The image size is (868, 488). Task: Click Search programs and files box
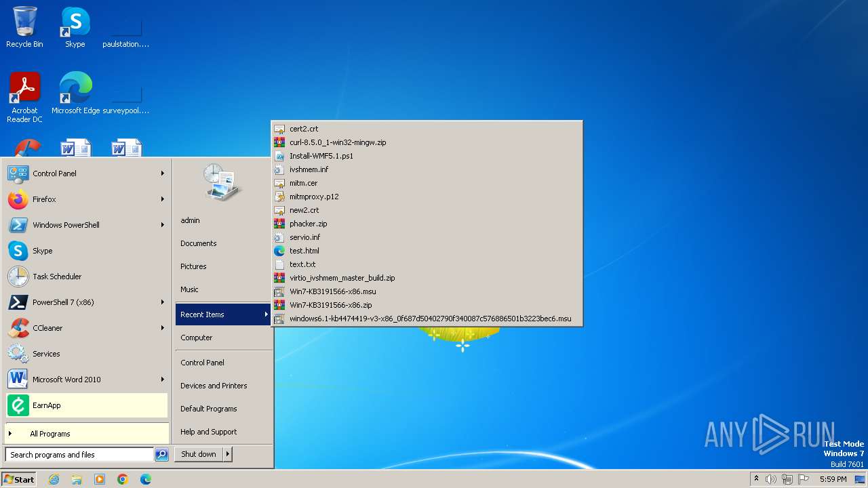[x=79, y=455]
